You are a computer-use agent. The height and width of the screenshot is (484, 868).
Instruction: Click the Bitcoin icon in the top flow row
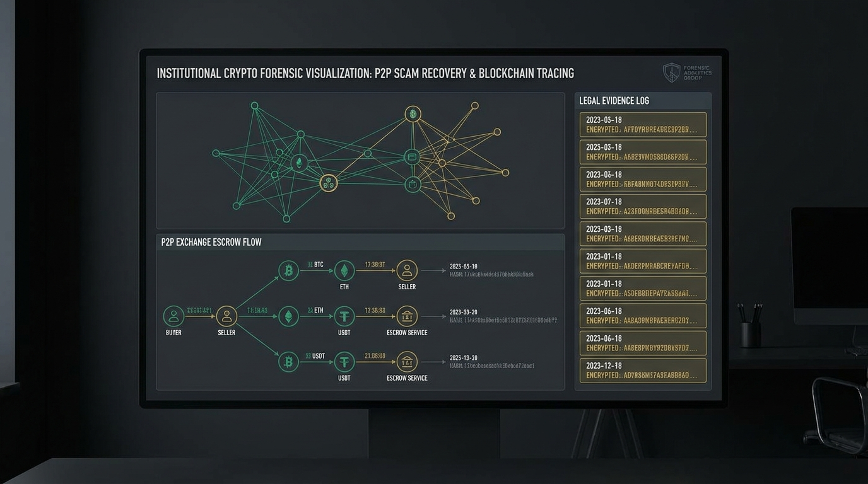coord(289,270)
